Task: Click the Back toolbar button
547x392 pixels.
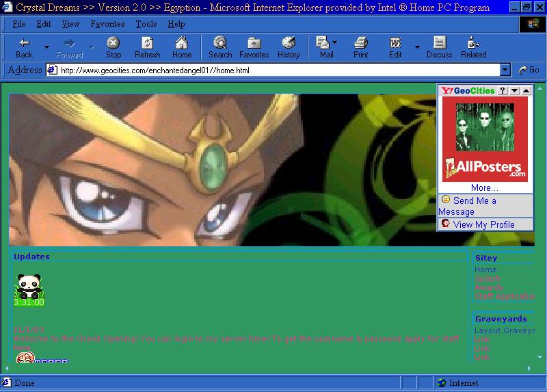Action: (24, 48)
